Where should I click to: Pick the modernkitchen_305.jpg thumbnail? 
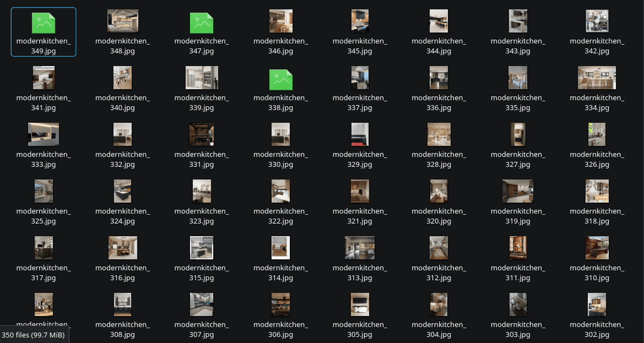360,304
